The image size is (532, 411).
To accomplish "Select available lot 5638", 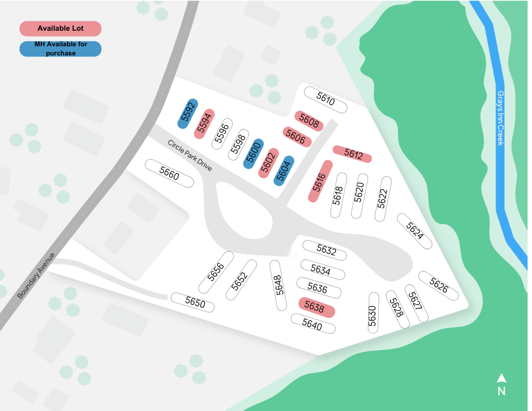I will pos(316,308).
